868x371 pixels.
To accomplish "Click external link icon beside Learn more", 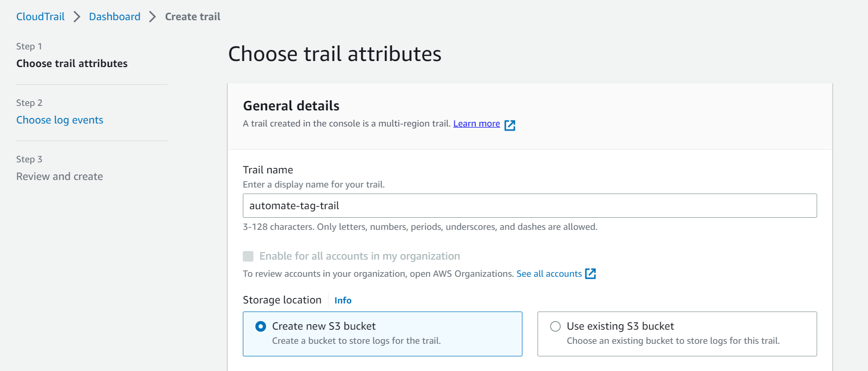I will 510,125.
